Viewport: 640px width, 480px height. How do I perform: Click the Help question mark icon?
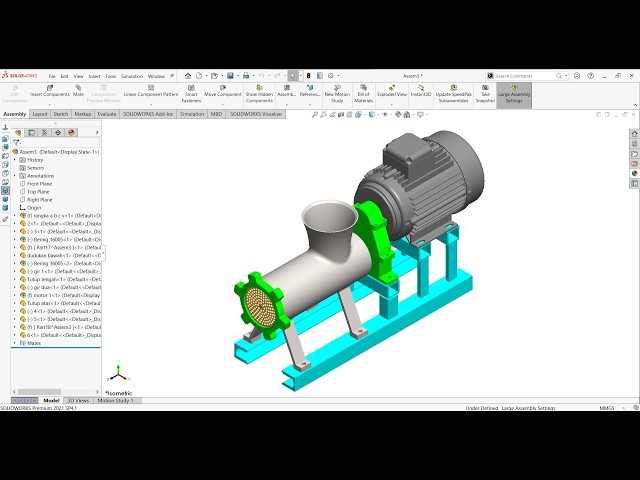pyautogui.click(x=590, y=76)
